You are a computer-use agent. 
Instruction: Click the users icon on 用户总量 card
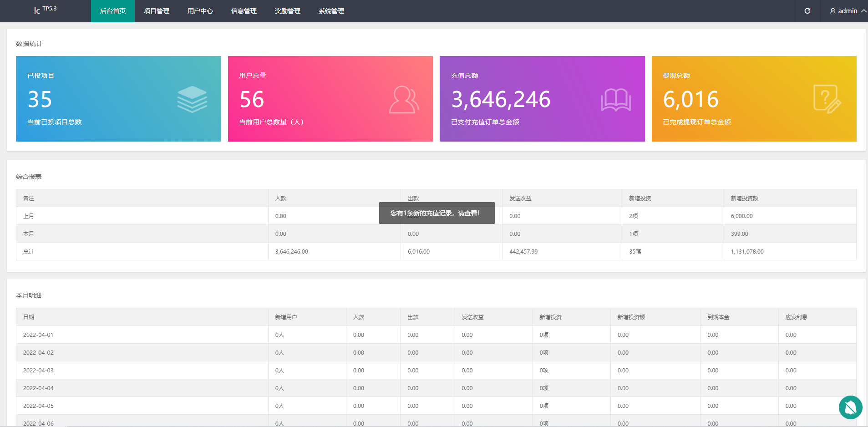404,100
